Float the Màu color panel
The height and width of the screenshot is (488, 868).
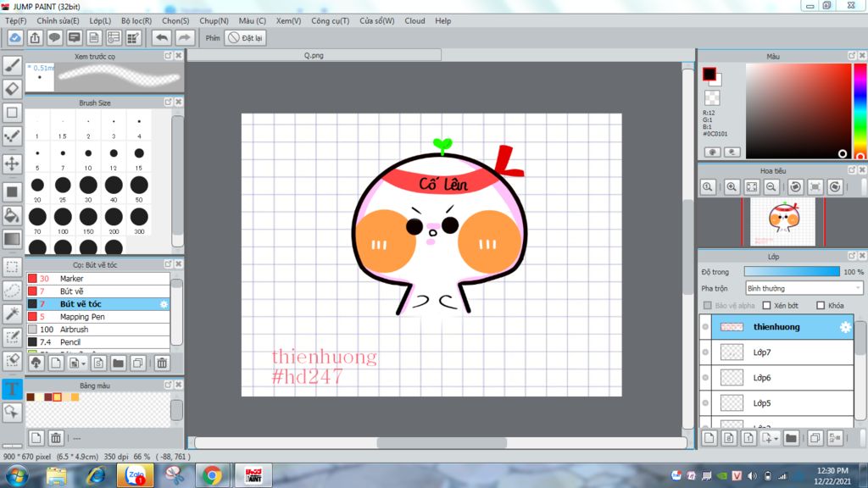[852, 56]
